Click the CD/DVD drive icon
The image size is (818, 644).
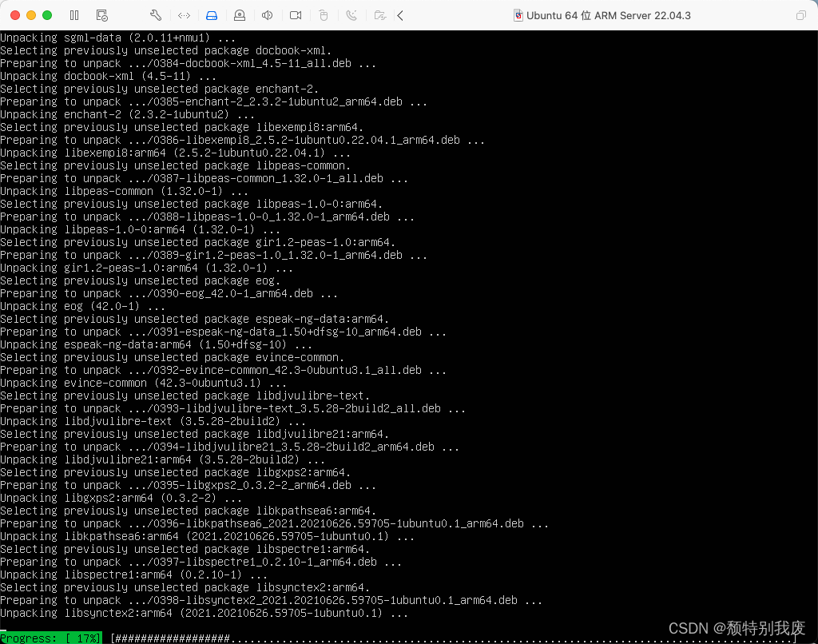240,16
